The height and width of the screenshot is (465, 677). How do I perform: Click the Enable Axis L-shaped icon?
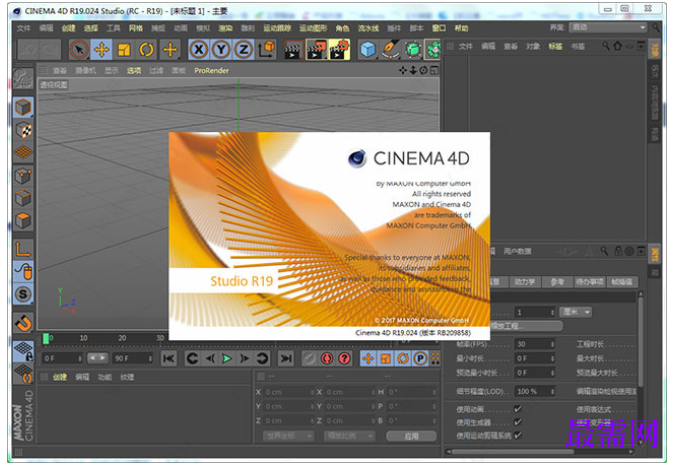[x=23, y=249]
